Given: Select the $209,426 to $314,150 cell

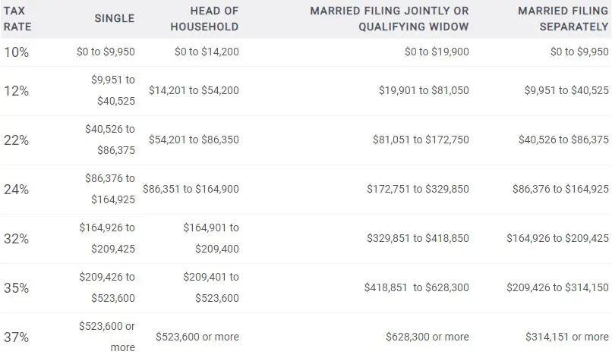Looking at the screenshot, I should (557, 287).
